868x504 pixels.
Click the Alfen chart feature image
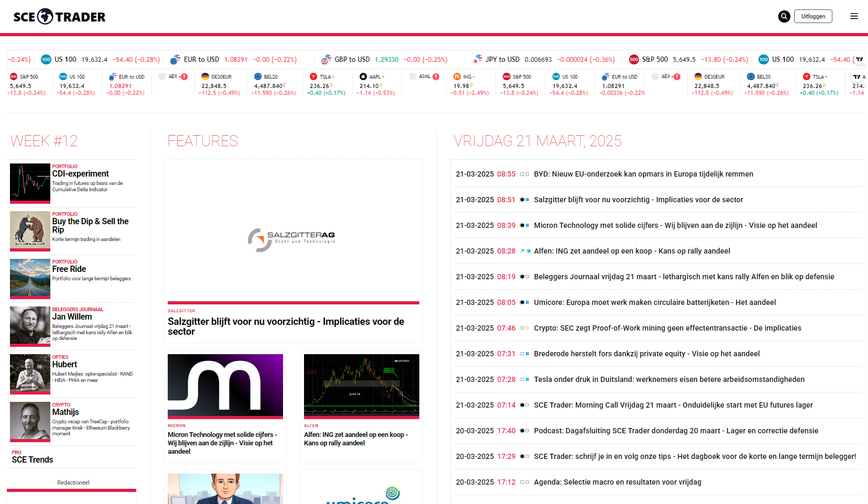click(362, 387)
